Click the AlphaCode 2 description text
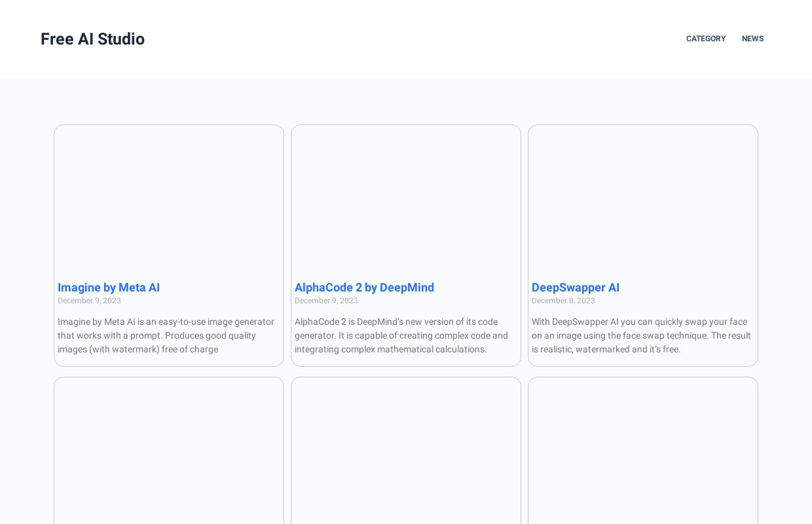The image size is (812, 524). [403, 335]
